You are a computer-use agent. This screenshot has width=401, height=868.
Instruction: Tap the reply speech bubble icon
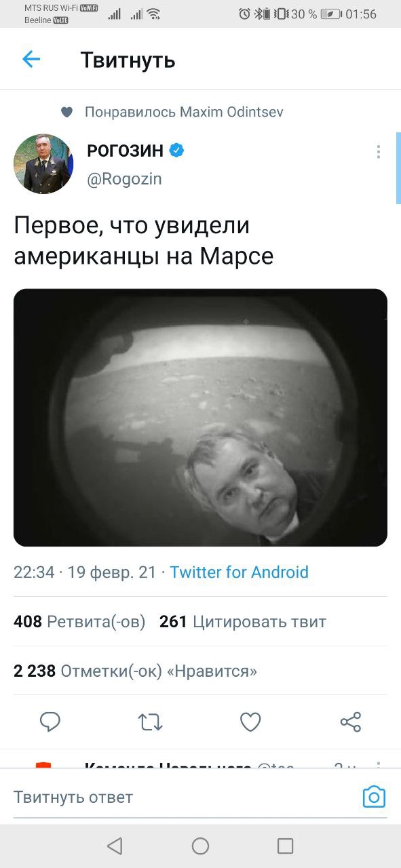(50, 722)
